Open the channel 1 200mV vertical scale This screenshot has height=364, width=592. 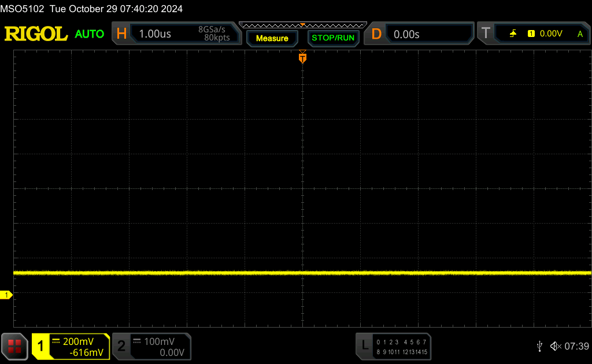[x=77, y=341]
